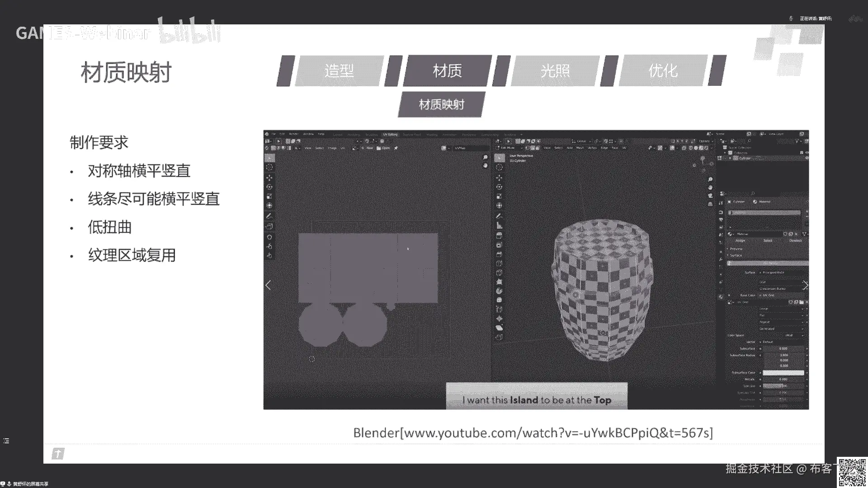Image resolution: width=868 pixels, height=488 pixels.
Task: Switch to the UV Editing workspace tab
Action: pyautogui.click(x=390, y=134)
